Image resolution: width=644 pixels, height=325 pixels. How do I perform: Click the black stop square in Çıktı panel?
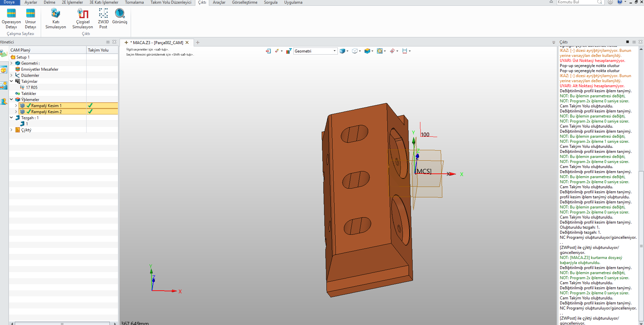(627, 42)
